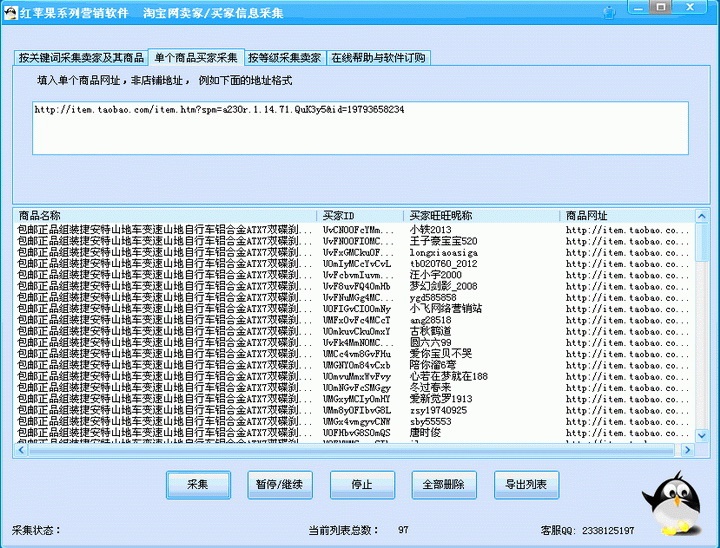
Task: Stop collecting with the 停止 button
Action: (x=362, y=485)
